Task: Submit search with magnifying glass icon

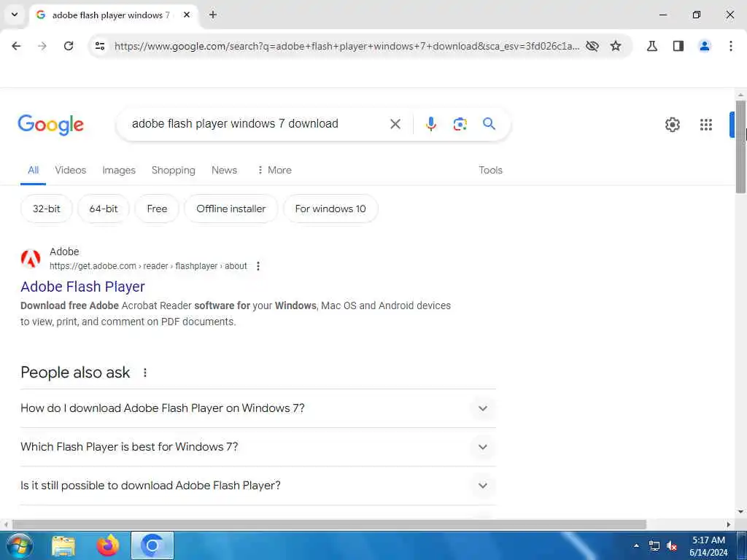Action: [489, 124]
